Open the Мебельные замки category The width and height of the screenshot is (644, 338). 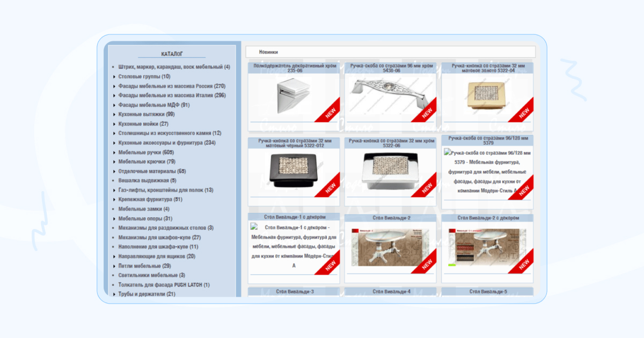pos(144,209)
